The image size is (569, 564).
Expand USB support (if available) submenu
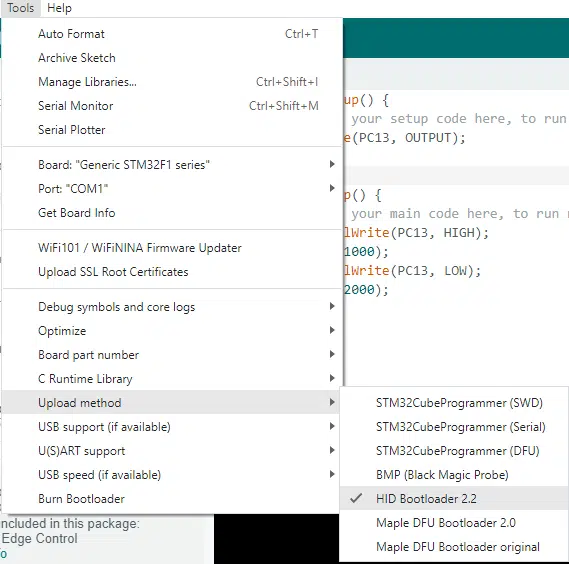172,427
